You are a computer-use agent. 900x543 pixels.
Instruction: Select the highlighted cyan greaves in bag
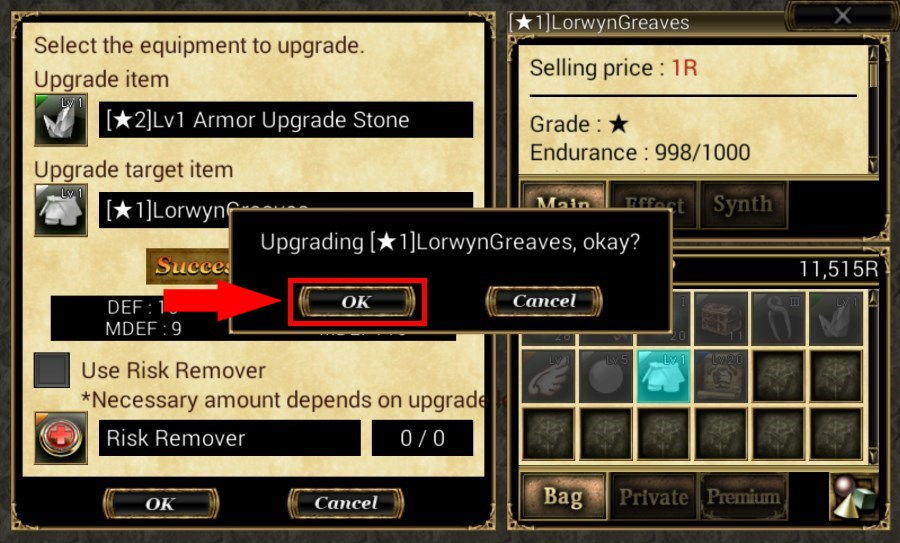pyautogui.click(x=663, y=376)
